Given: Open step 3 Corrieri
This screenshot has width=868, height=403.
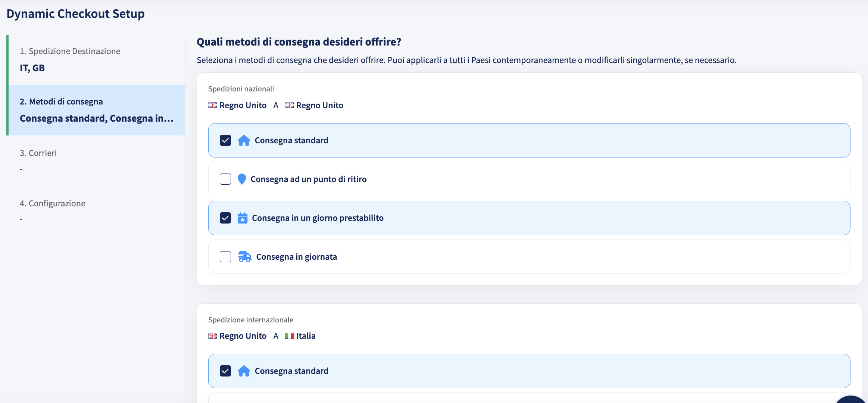Looking at the screenshot, I should tap(97, 160).
